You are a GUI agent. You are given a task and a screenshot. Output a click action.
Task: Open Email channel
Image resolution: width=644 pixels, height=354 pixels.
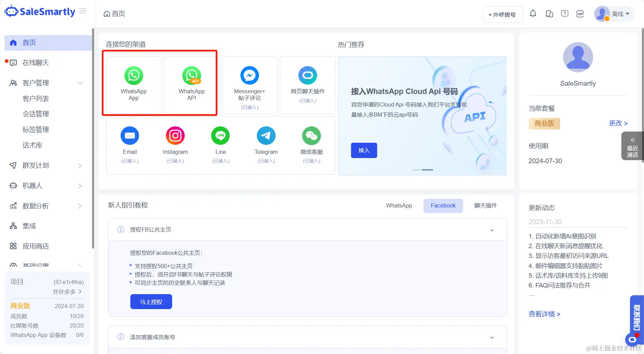click(130, 145)
